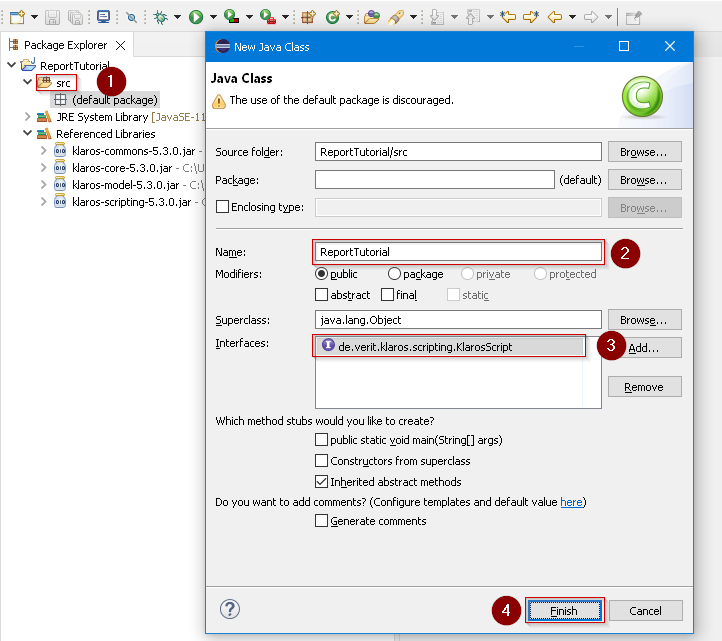
Task: Check the final modifier checkbox
Action: click(x=387, y=294)
